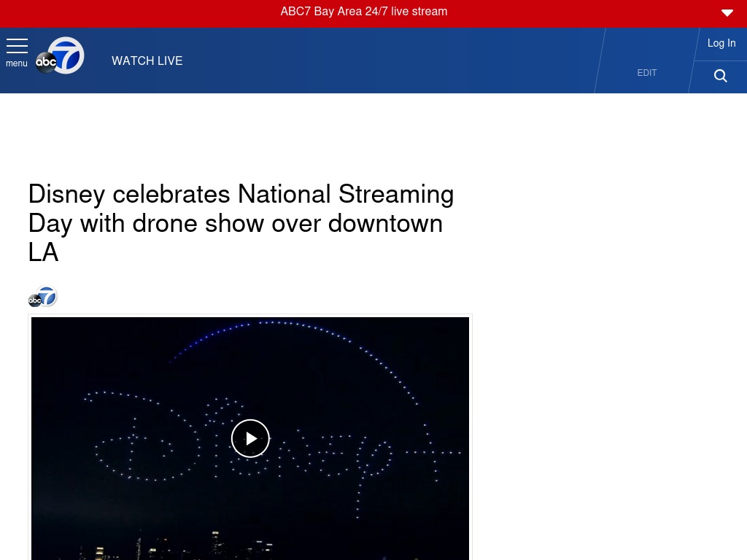Click the Disney+ drone video thumbnail
747x560 pixels.
250,438
